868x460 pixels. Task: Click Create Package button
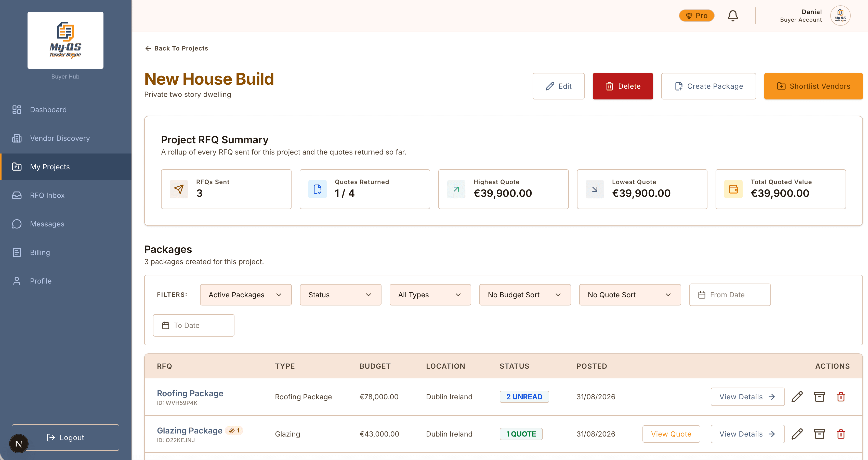pos(708,86)
